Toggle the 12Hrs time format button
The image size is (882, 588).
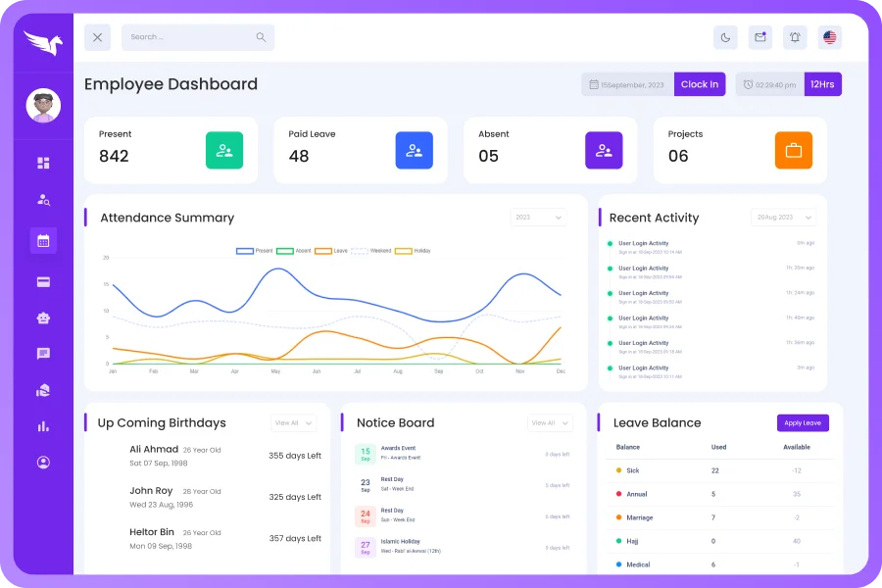click(x=822, y=84)
